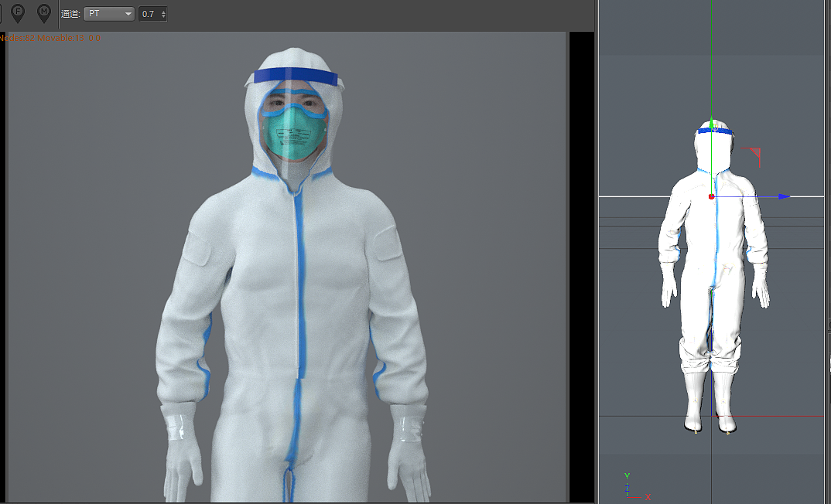Click the red camera marker in viewport
Image resolution: width=831 pixels, height=504 pixels.
pos(751,157)
